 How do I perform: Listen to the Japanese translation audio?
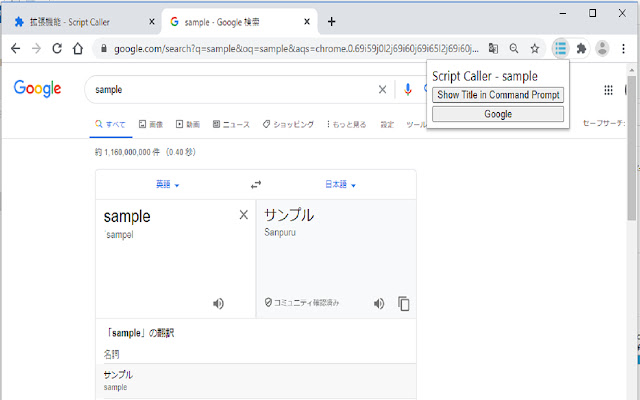(x=379, y=304)
